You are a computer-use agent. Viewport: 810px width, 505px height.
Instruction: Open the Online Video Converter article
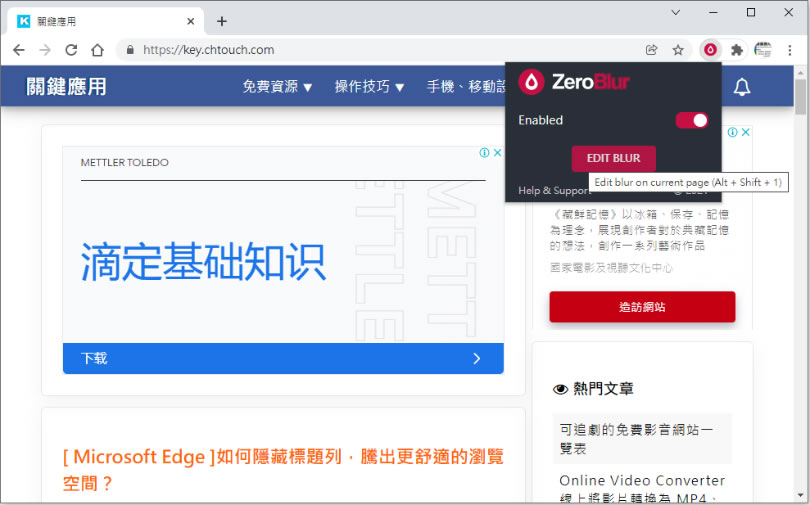[642, 488]
